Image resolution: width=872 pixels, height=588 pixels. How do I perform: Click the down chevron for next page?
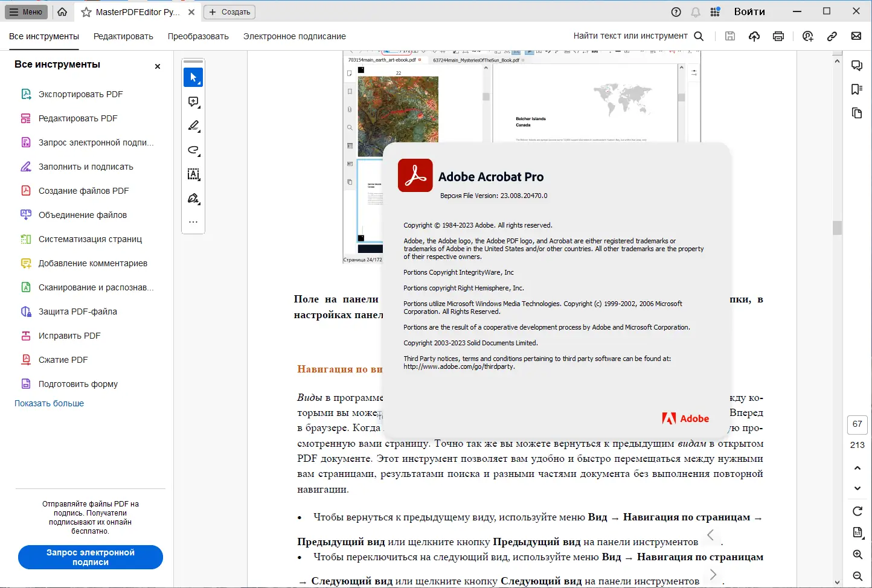pos(857,488)
